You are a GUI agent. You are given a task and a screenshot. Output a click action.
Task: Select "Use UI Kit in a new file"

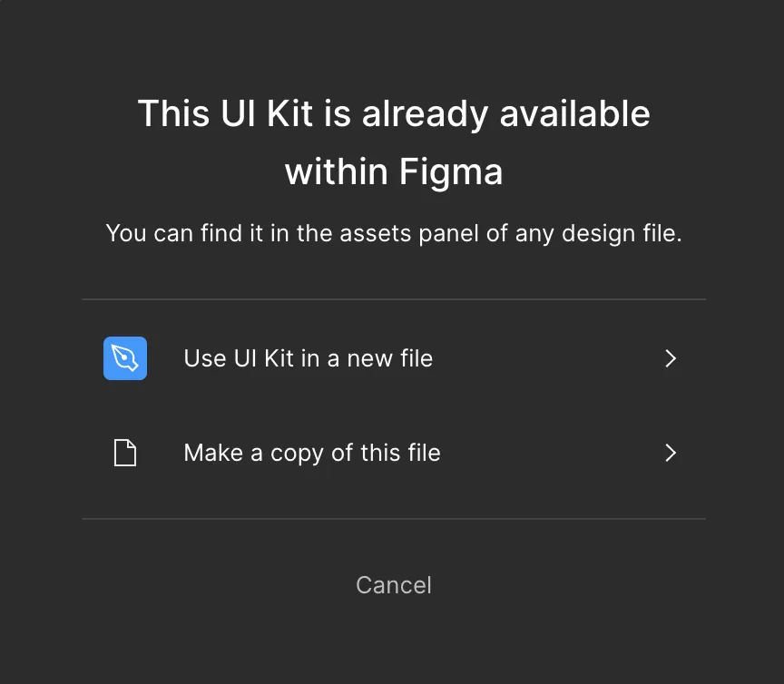pyautogui.click(x=309, y=358)
